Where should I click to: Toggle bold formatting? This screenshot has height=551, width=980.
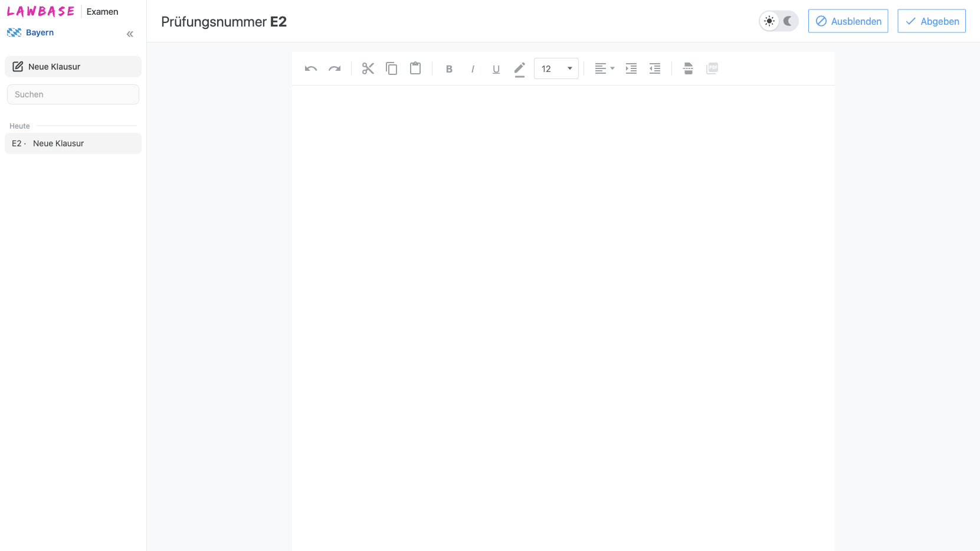449,68
